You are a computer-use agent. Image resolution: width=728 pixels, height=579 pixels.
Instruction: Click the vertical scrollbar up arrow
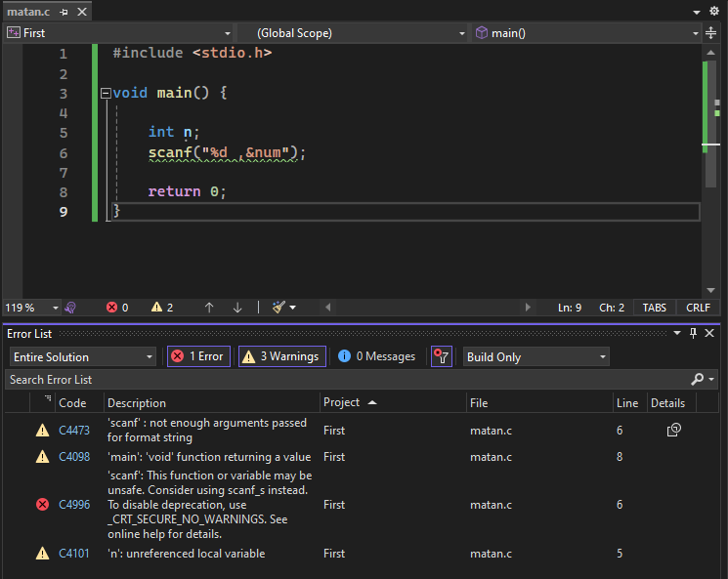[x=710, y=53]
